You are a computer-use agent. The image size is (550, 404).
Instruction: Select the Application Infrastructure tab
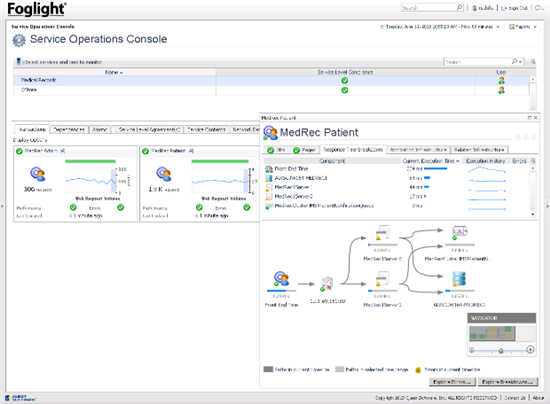pos(418,150)
